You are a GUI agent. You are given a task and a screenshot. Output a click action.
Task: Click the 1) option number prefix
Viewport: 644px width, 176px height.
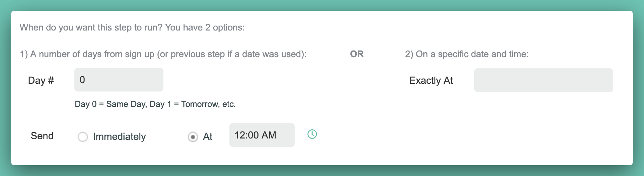24,54
